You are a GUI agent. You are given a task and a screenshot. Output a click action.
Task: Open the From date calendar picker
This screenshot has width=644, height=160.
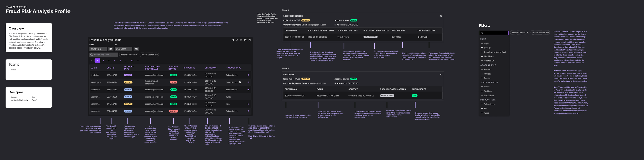(111, 49)
